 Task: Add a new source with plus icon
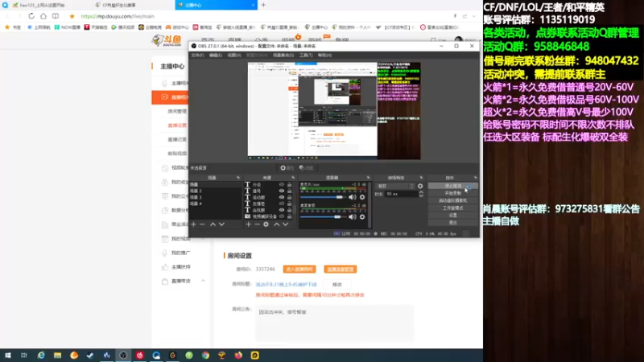point(248,224)
